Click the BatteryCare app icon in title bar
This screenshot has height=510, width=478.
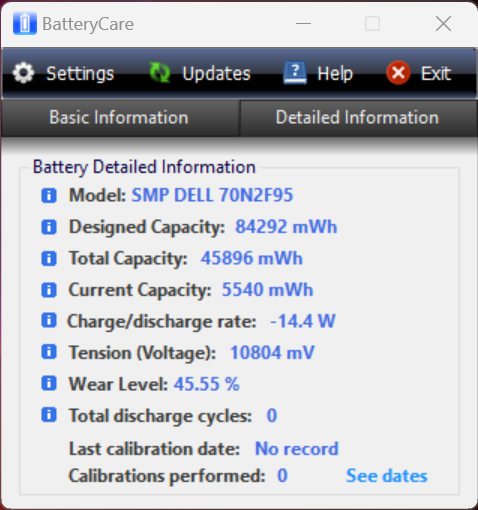click(x=25, y=23)
